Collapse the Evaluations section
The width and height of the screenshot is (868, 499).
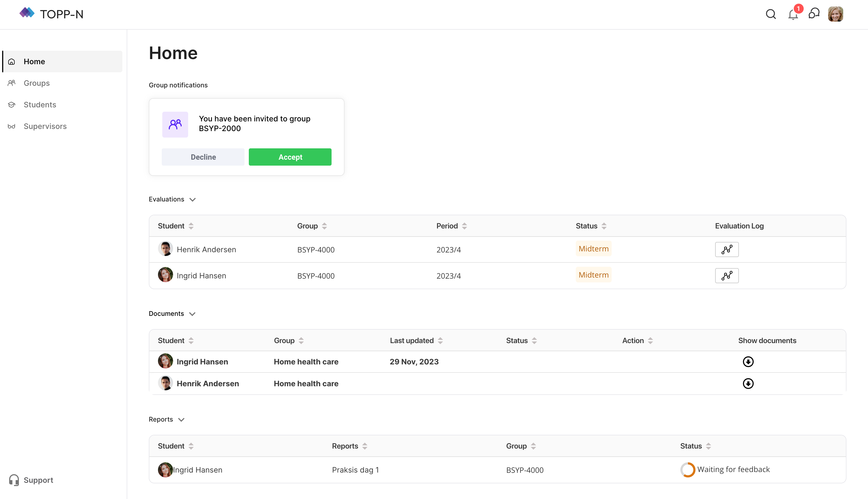click(192, 199)
